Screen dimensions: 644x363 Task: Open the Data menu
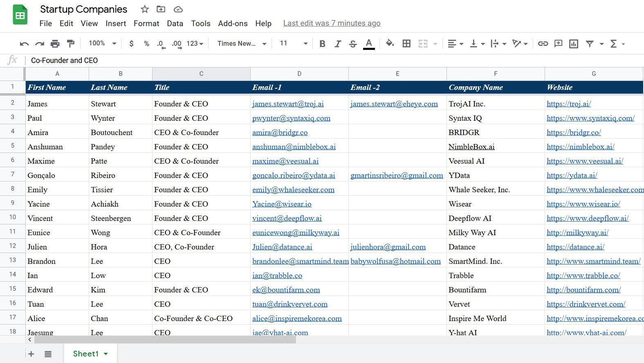click(x=175, y=23)
